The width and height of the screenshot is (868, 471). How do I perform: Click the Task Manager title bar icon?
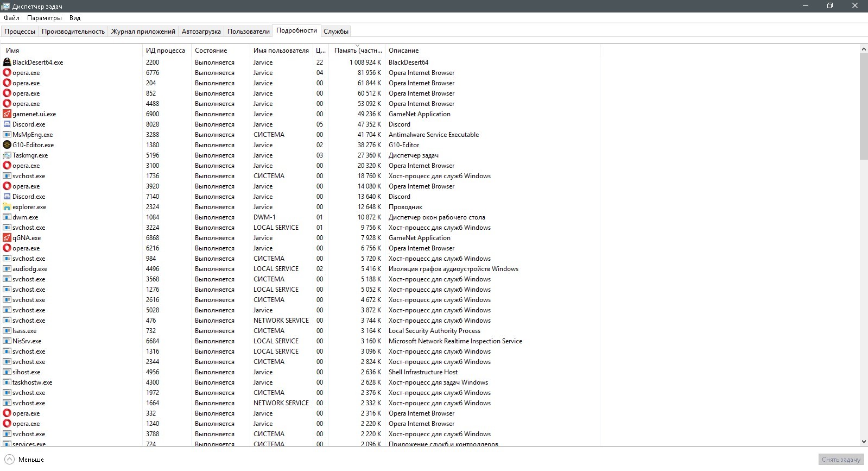tap(5, 6)
